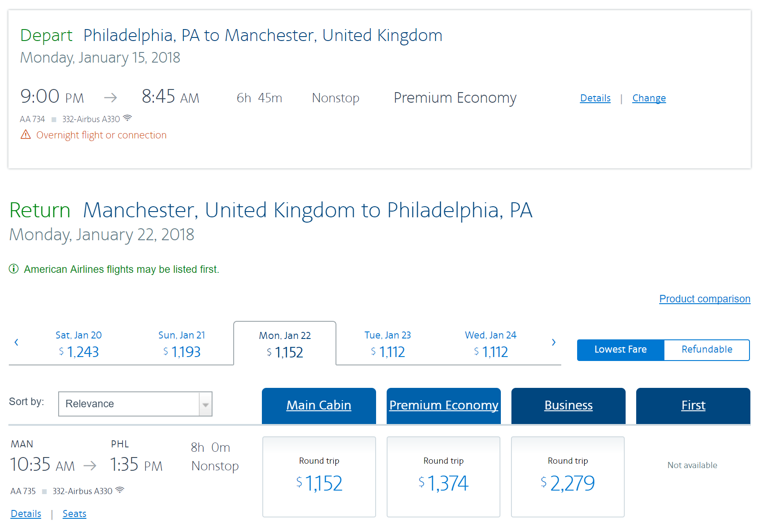Switch to Refundable fares
Screen dimensions: 757x532
click(706, 350)
